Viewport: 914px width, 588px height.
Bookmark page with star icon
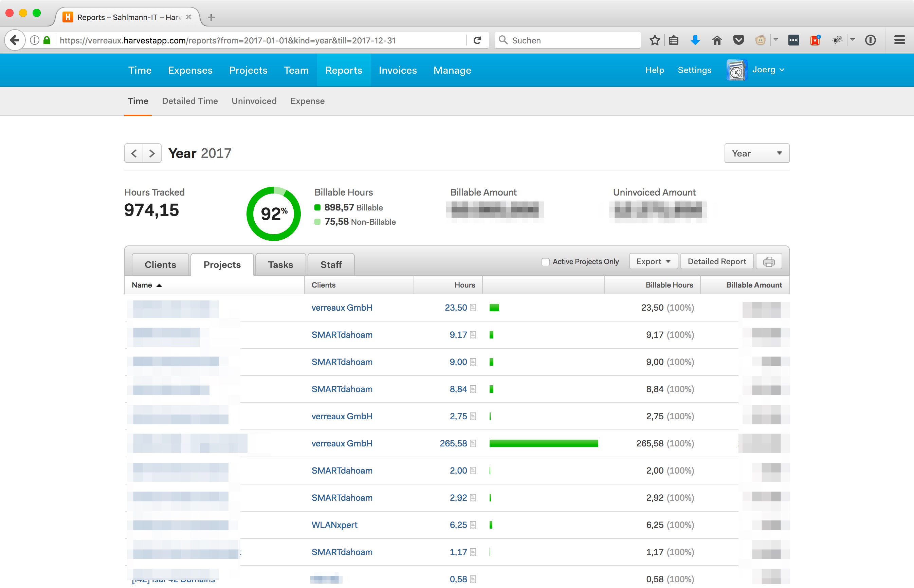[655, 40]
